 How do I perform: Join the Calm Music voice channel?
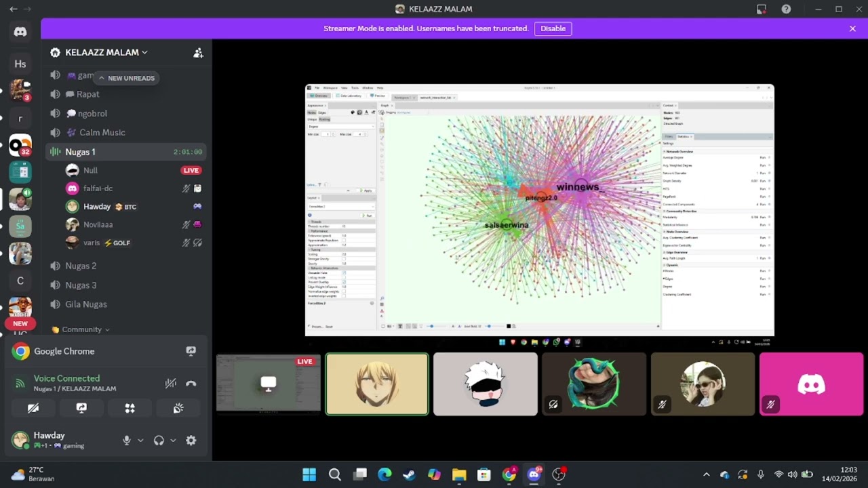pyautogui.click(x=126, y=132)
